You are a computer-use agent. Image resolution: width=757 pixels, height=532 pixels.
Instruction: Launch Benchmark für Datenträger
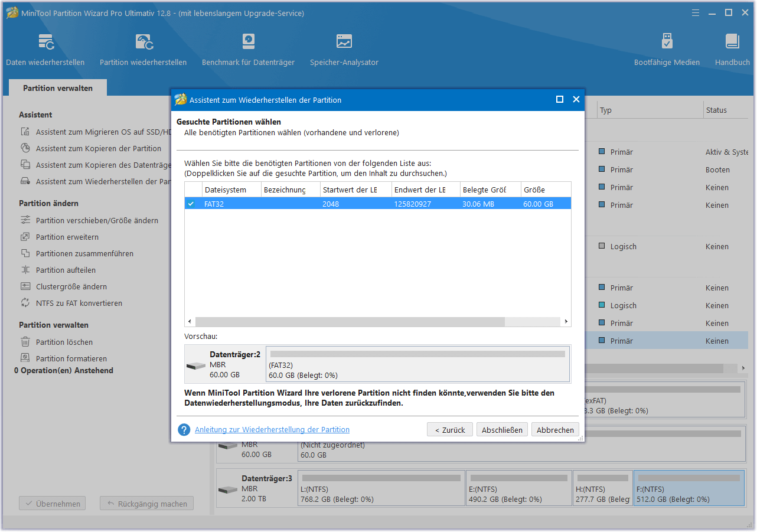coord(248,50)
